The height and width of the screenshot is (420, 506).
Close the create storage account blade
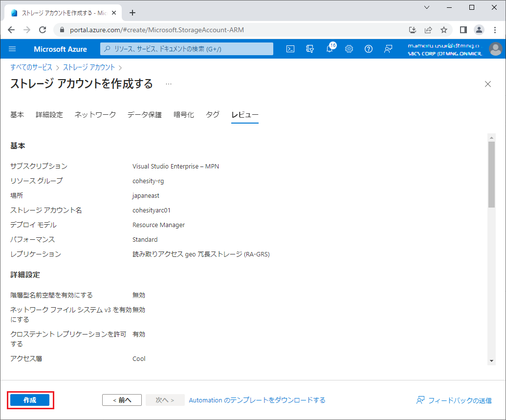[x=488, y=84]
